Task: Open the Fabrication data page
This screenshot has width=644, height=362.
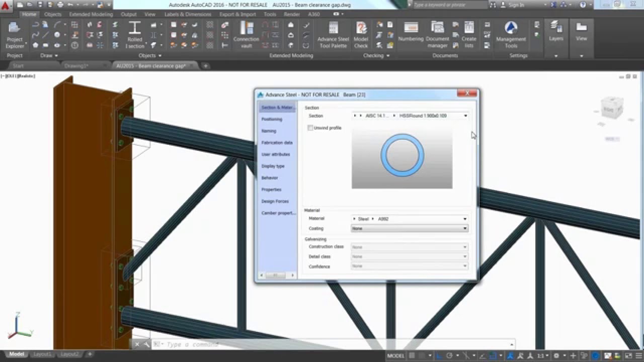Action: (277, 142)
